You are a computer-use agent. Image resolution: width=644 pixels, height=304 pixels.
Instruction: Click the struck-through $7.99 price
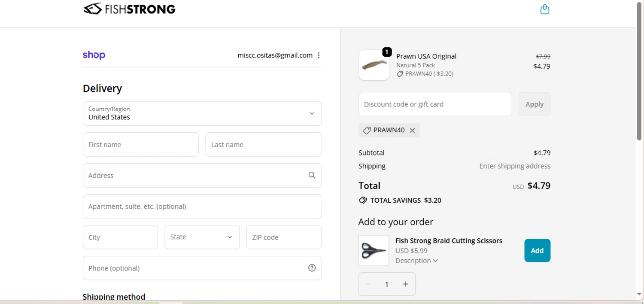(543, 56)
